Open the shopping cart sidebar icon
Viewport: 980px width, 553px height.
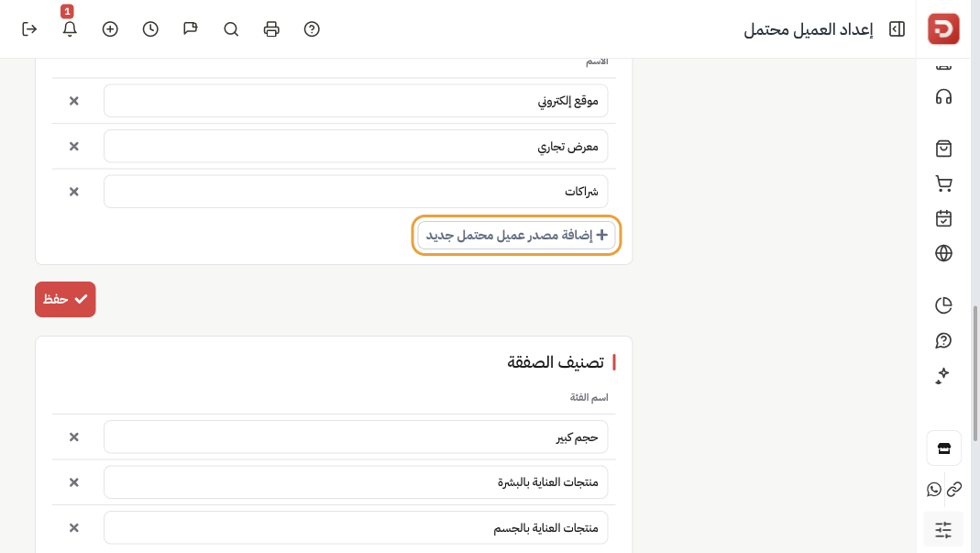pos(943,183)
